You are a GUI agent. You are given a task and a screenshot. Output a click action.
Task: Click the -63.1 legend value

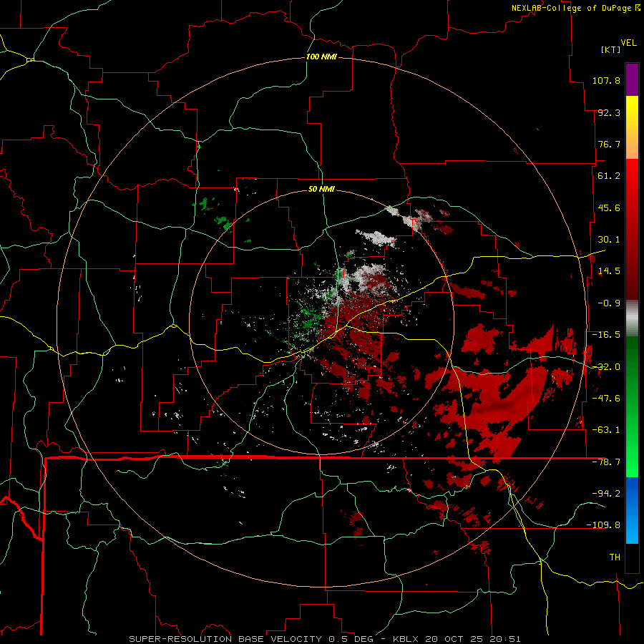pyautogui.click(x=606, y=430)
